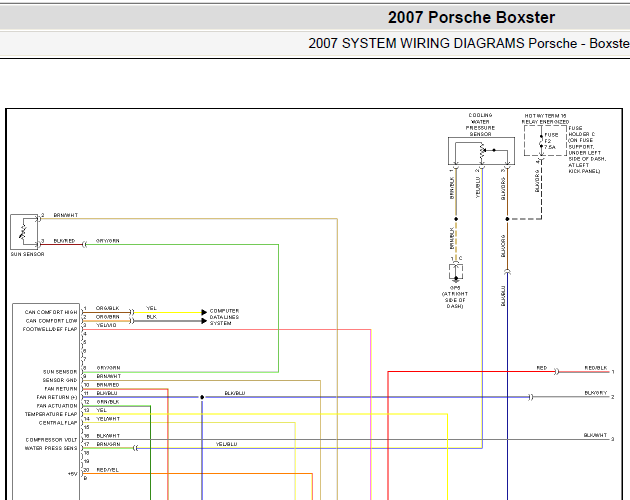
Task: Click 'ORG/BRN' wire label at pin 2
Action: tap(107, 317)
